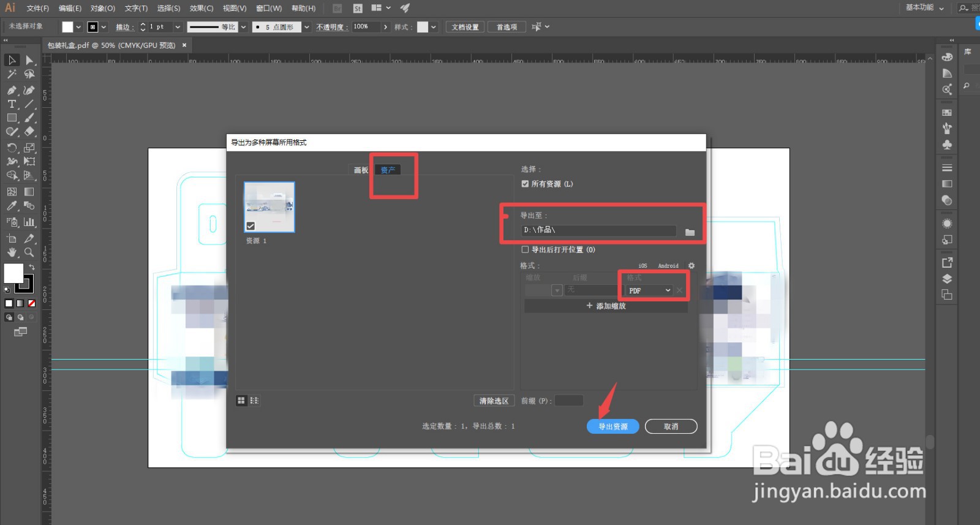The height and width of the screenshot is (525, 980).
Task: Select the Artboard tool
Action: [x=12, y=238]
